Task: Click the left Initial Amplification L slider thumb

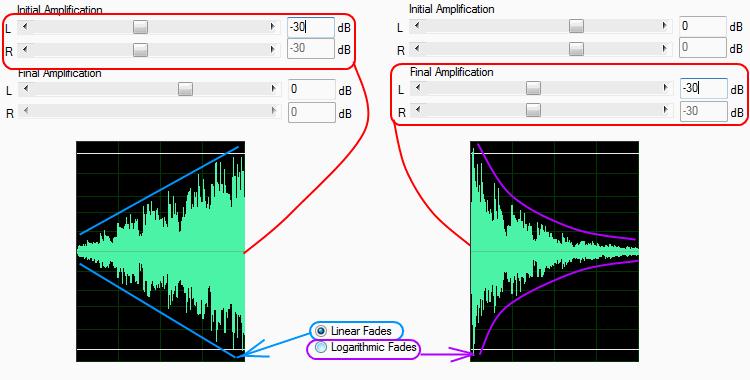Action: click(140, 27)
